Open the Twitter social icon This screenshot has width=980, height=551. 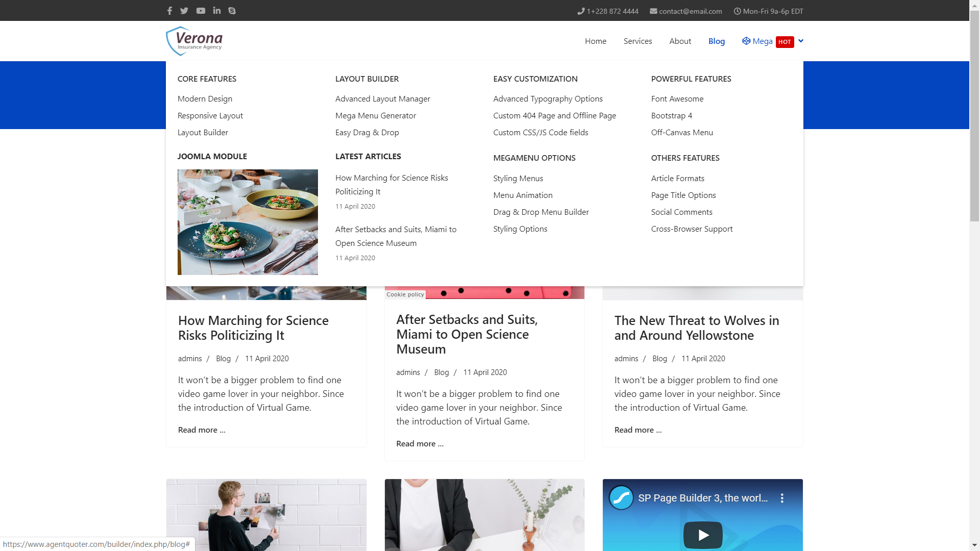coord(184,11)
